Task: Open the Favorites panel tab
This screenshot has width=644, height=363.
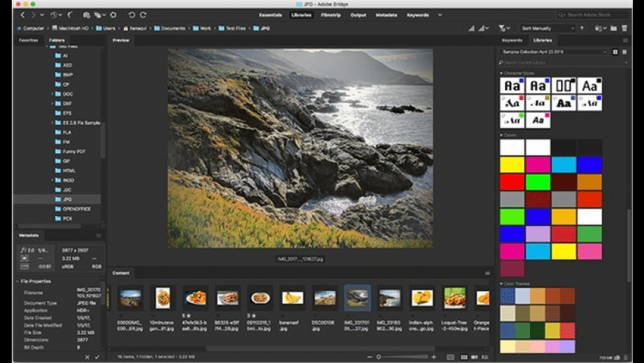Action: 29,40
